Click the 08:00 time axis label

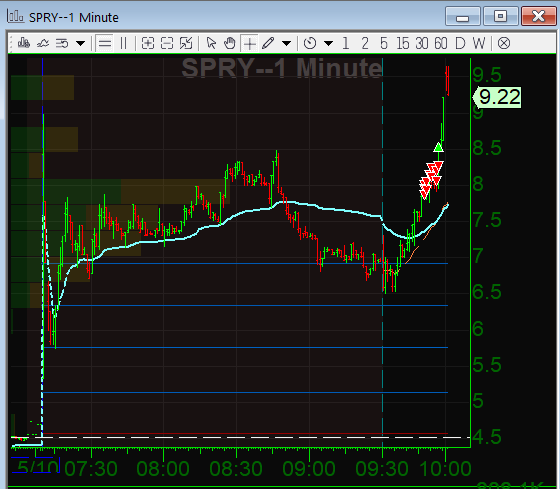(163, 469)
